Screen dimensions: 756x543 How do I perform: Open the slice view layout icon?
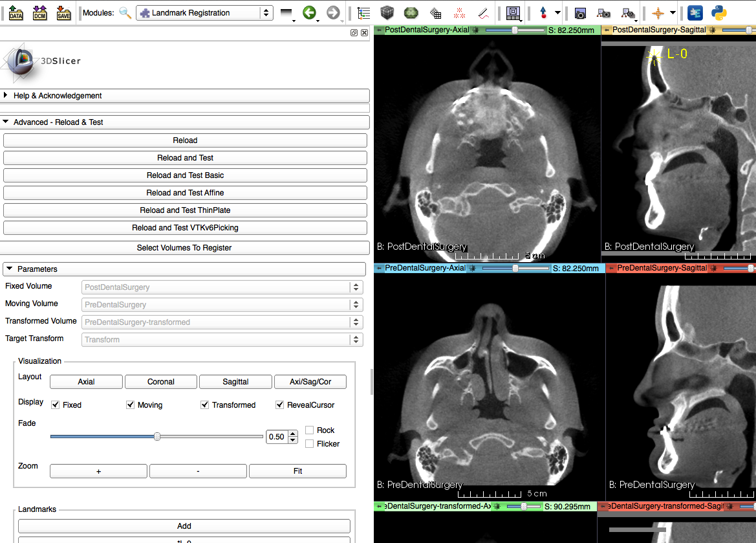(x=513, y=13)
